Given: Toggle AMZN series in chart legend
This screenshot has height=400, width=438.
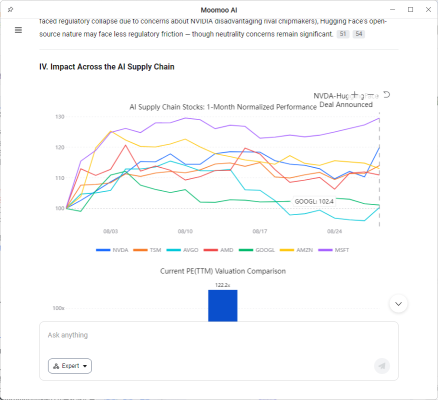Looking at the screenshot, I should point(296,250).
